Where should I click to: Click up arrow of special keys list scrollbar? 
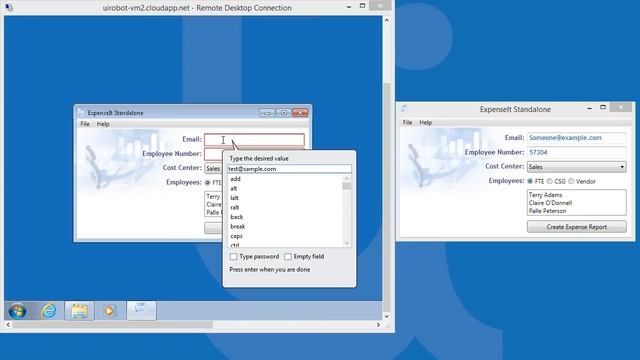pyautogui.click(x=347, y=178)
